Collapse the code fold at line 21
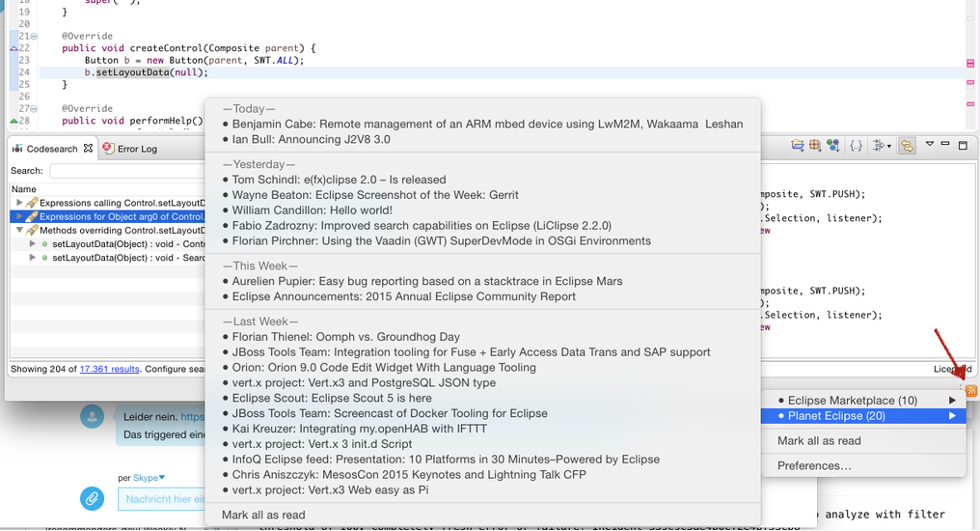This screenshot has width=980, height=531. click(x=34, y=37)
